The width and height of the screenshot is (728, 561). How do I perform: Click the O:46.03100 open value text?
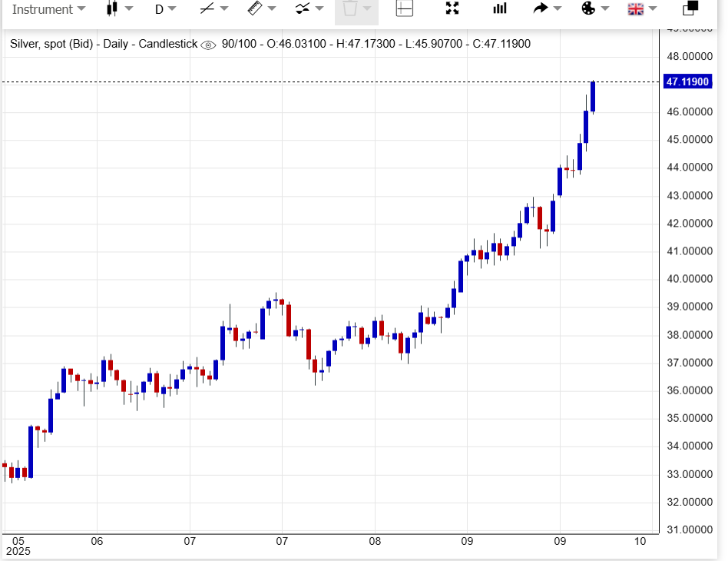point(296,44)
